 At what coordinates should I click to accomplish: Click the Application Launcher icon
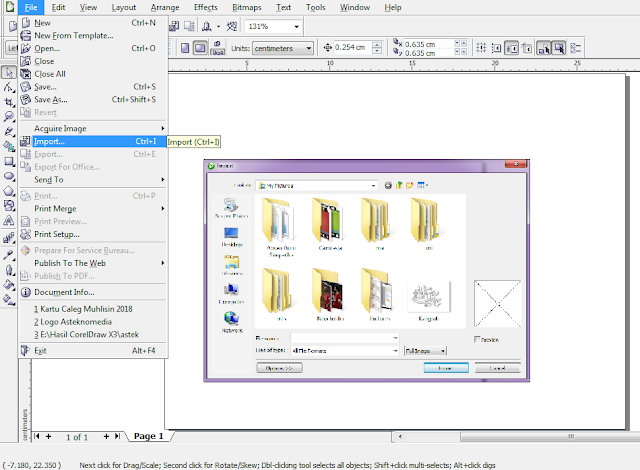pyautogui.click(x=207, y=27)
